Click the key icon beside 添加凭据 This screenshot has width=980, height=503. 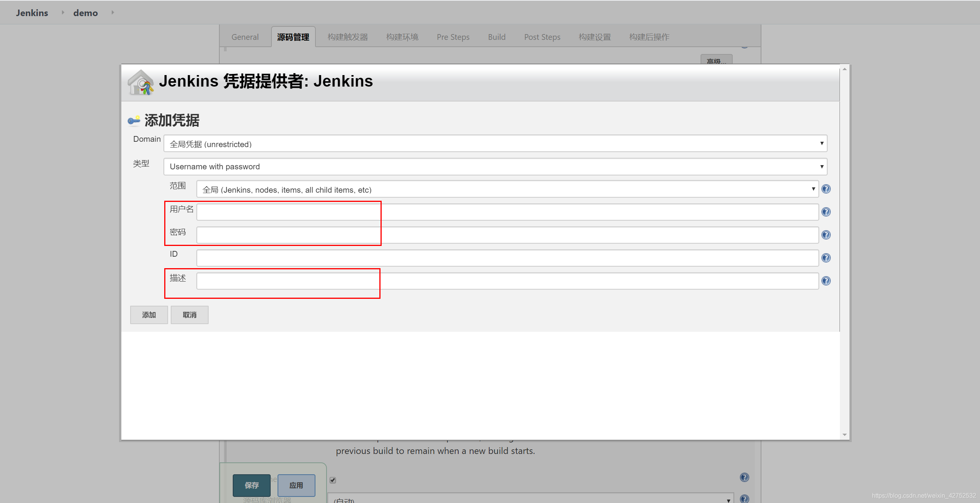(134, 120)
